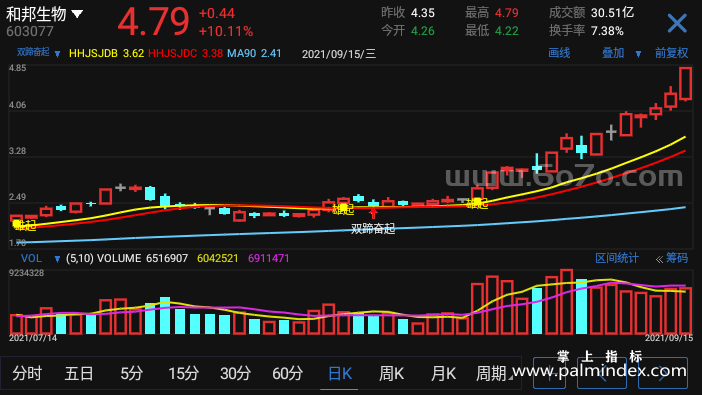Screen dimensions: 702x395
Task: Click the end date 2021/09/15 under volume
Action: tap(669, 338)
